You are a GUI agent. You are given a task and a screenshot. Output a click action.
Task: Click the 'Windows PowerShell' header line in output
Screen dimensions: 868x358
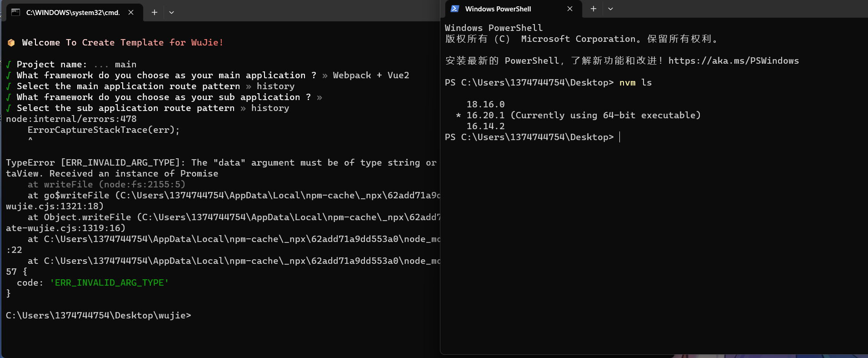(x=494, y=28)
